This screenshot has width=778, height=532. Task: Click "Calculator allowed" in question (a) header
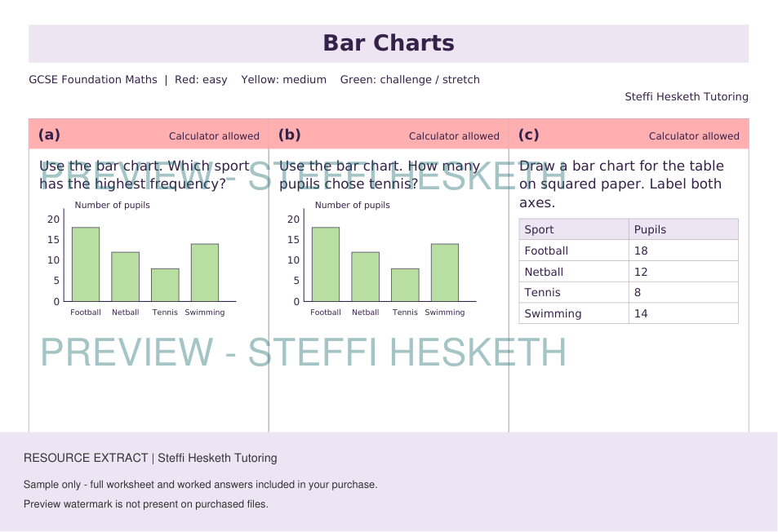click(x=214, y=135)
